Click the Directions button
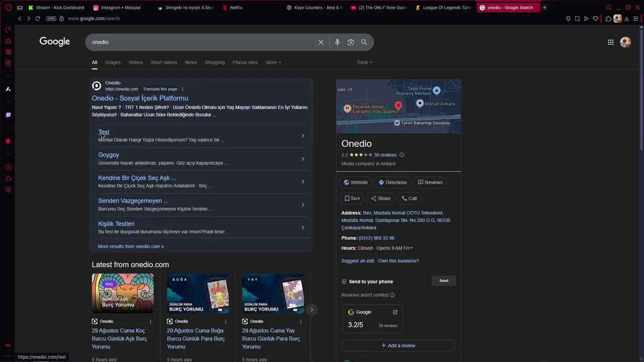644x362 pixels. pos(392,183)
